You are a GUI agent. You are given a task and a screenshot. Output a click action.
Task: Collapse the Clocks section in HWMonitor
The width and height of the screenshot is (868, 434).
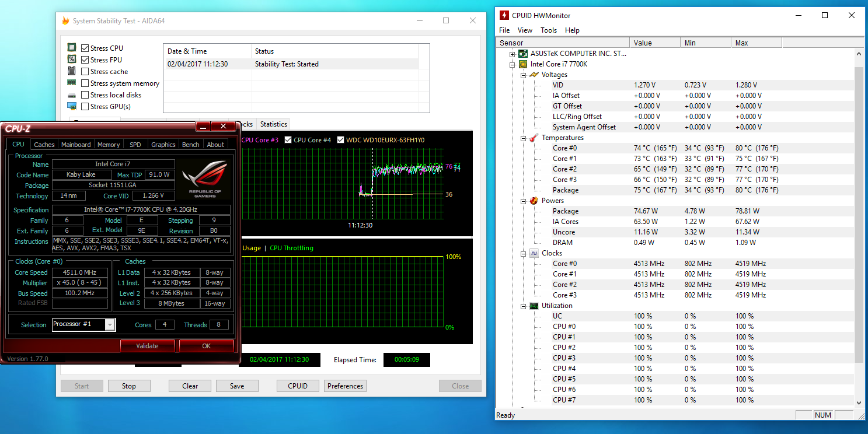(x=523, y=253)
